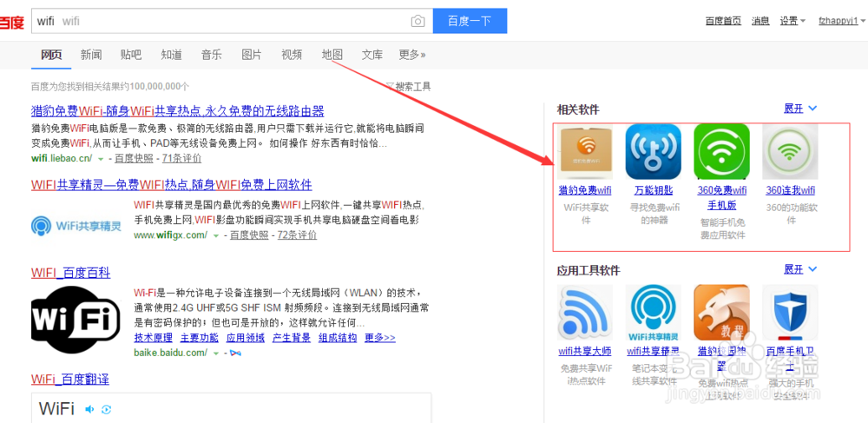Open the 技术原理 sublink
This screenshot has height=423, width=868.
tap(153, 338)
